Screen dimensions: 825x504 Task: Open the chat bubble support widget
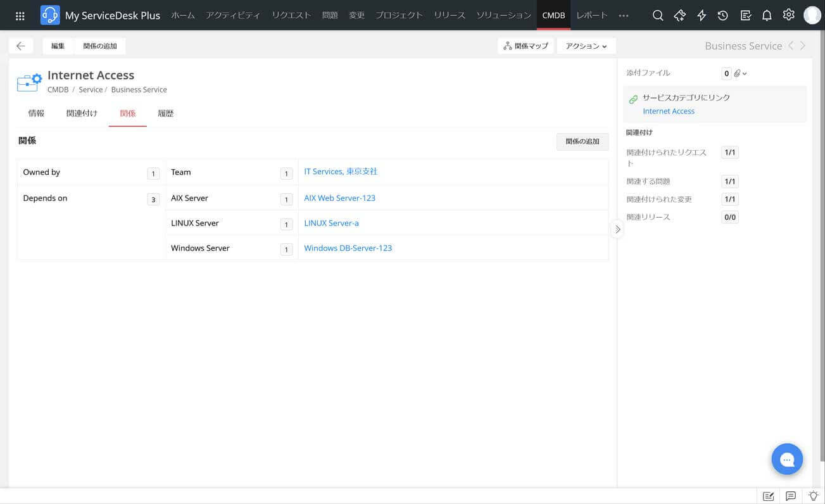tap(787, 459)
